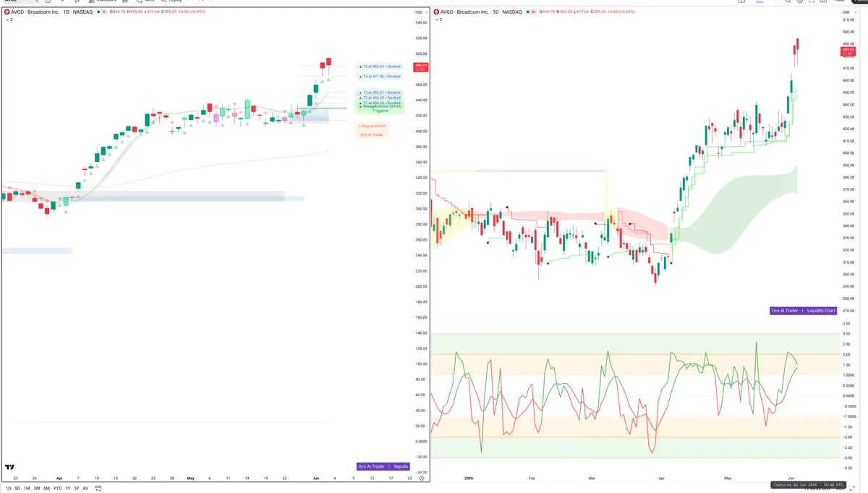Click the Stop at 414.01 label

point(372,126)
